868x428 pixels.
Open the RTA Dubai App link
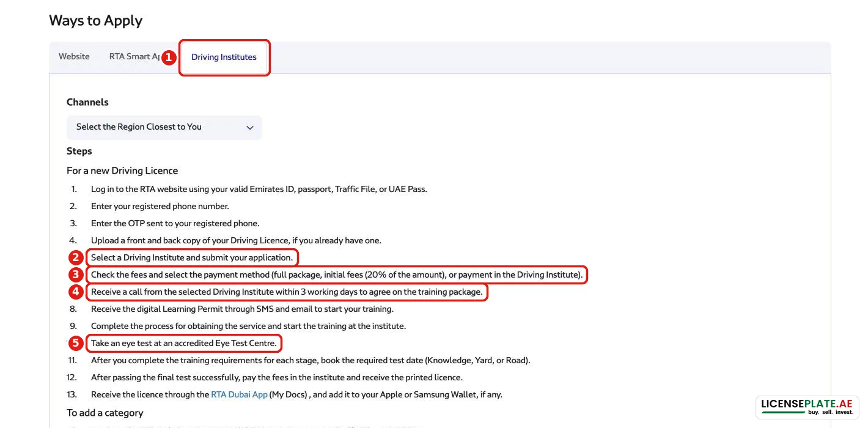(x=239, y=394)
